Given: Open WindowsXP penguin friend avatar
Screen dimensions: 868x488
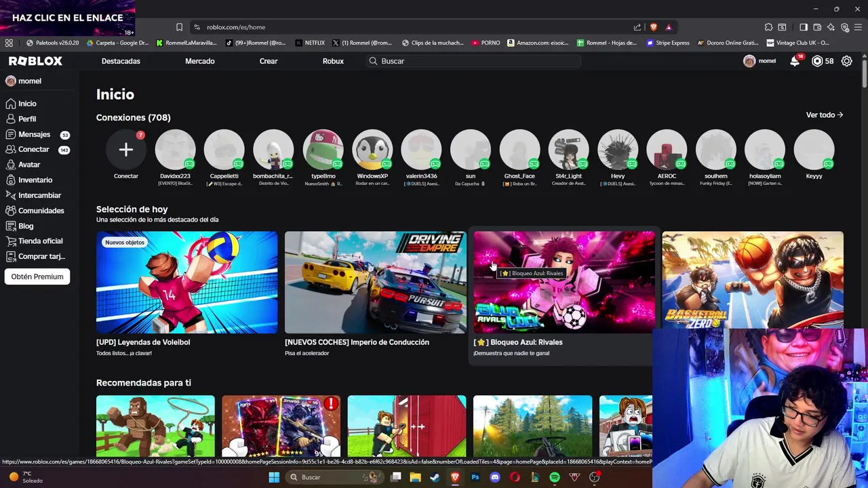Looking at the screenshot, I should [372, 150].
